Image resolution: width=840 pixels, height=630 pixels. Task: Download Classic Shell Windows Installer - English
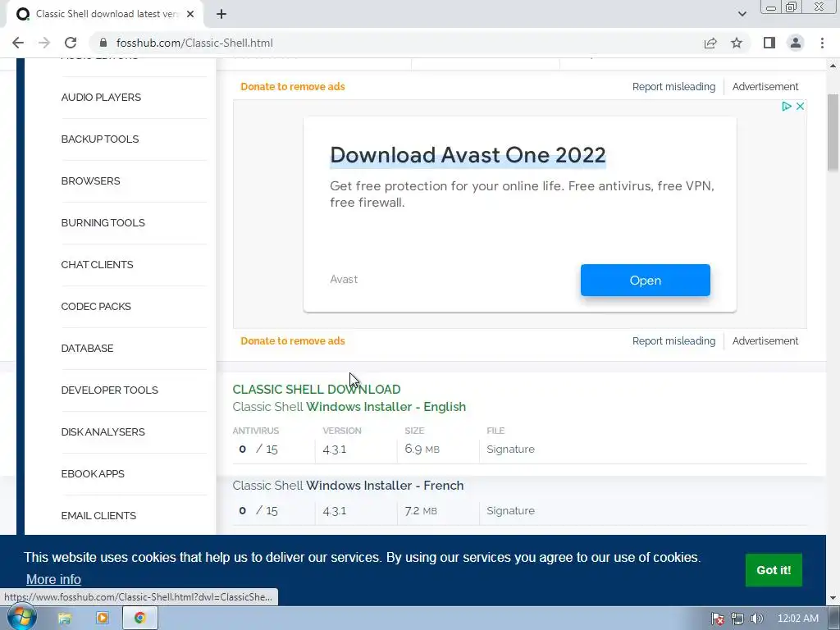pos(349,407)
